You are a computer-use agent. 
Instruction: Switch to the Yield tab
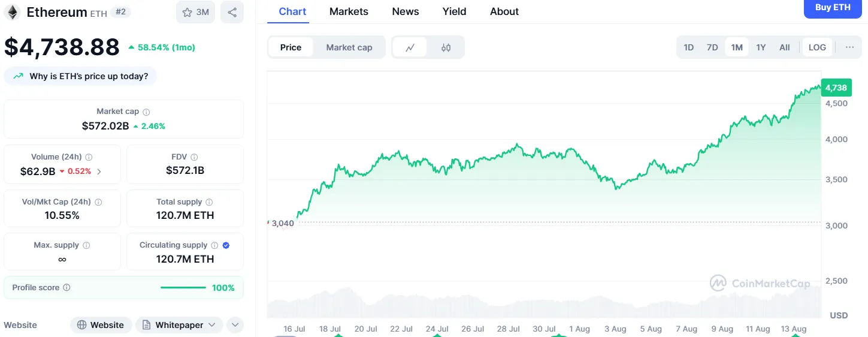click(454, 11)
